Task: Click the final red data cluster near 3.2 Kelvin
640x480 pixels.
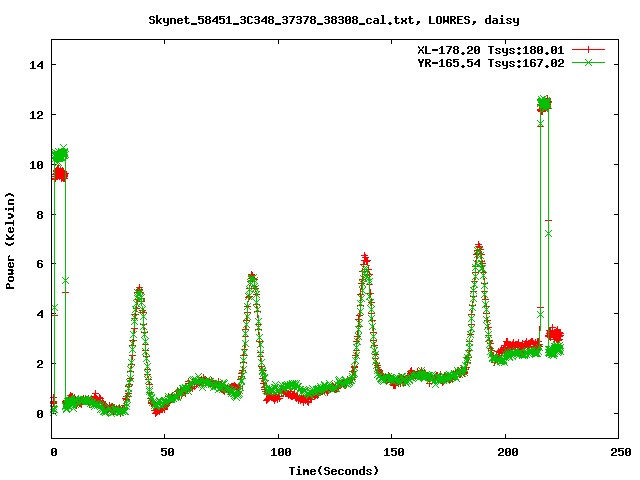Action: [x=555, y=335]
